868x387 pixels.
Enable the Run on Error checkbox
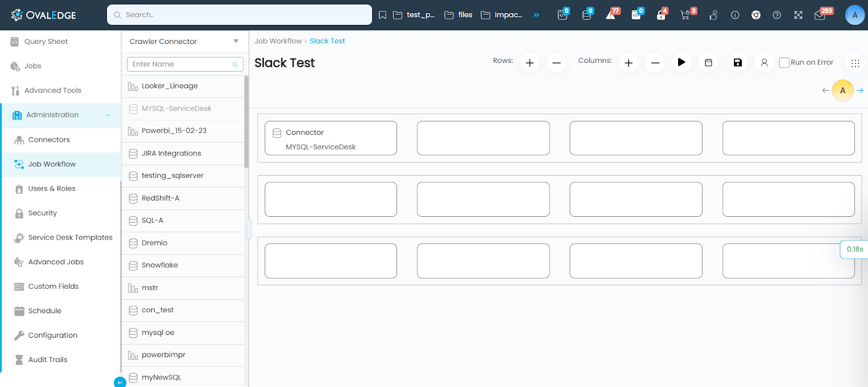pos(784,62)
